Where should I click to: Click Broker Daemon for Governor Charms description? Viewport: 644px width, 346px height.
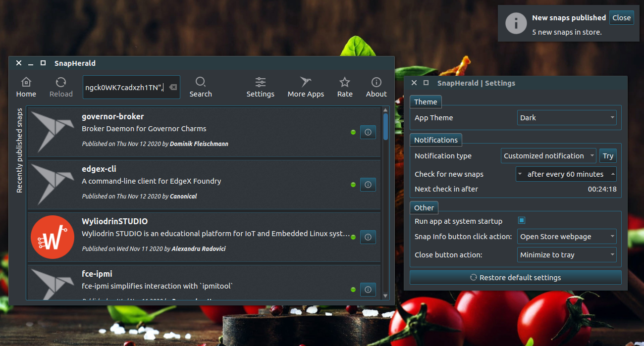pos(144,129)
